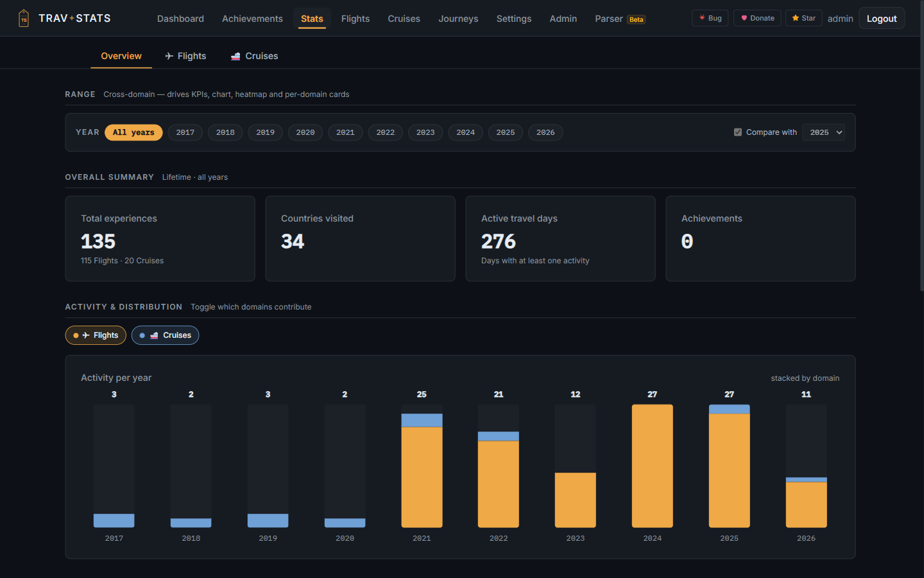Filter by year 2023 pill
Image resolution: width=924 pixels, height=578 pixels.
tap(425, 132)
